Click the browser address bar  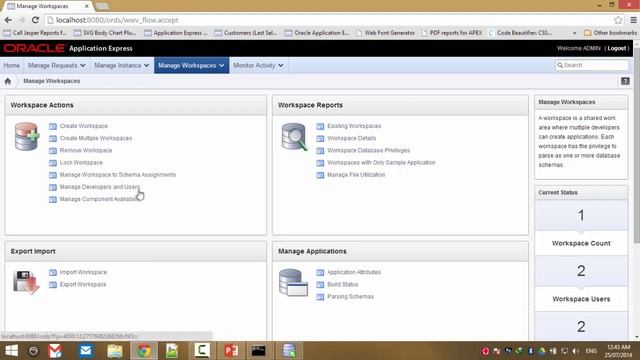(x=329, y=20)
